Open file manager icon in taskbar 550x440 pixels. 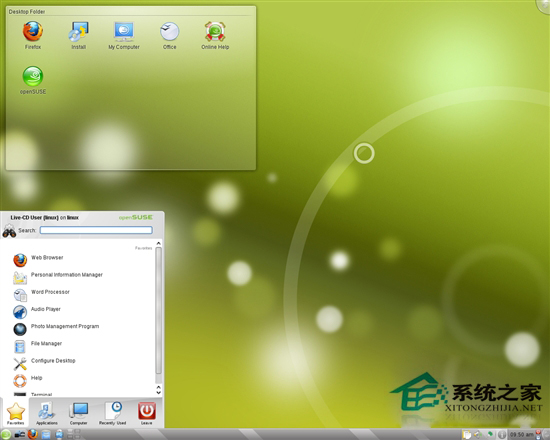click(x=46, y=434)
